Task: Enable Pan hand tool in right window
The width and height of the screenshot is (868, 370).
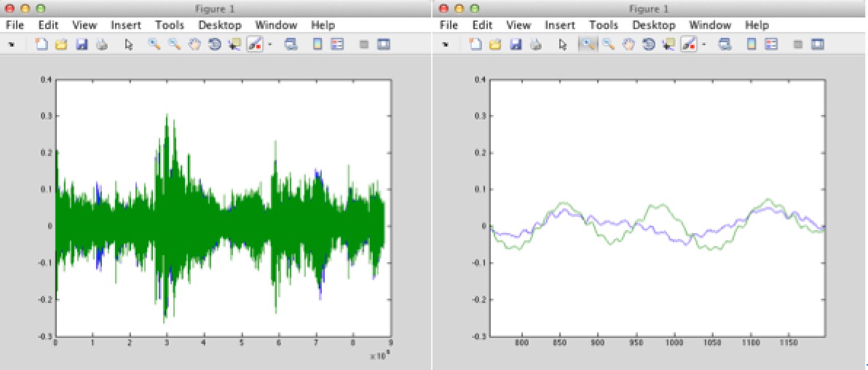Action: 628,45
